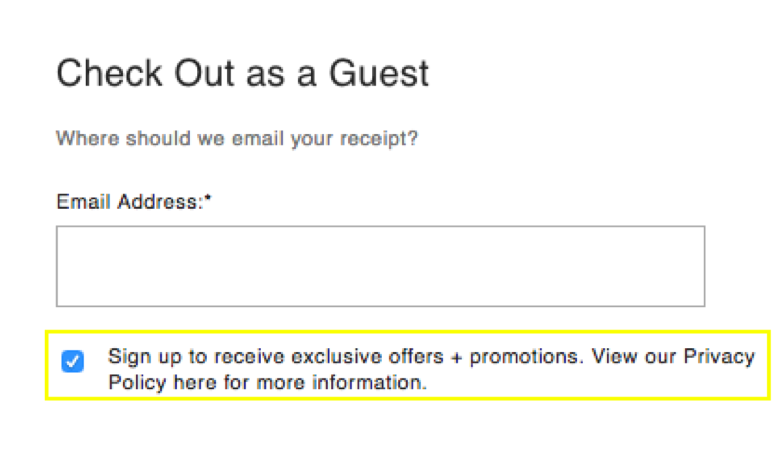Click the word "Privacy" ending the first line
The height and width of the screenshot is (462, 780).
719,357
